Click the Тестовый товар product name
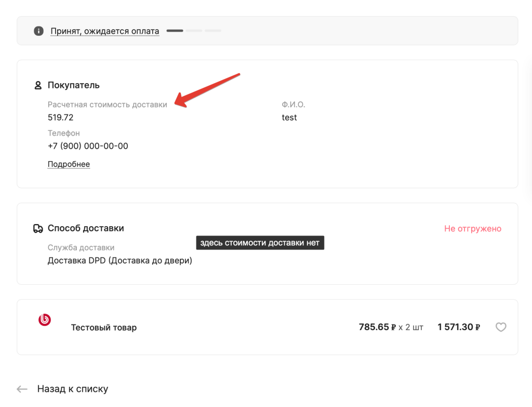 [104, 327]
